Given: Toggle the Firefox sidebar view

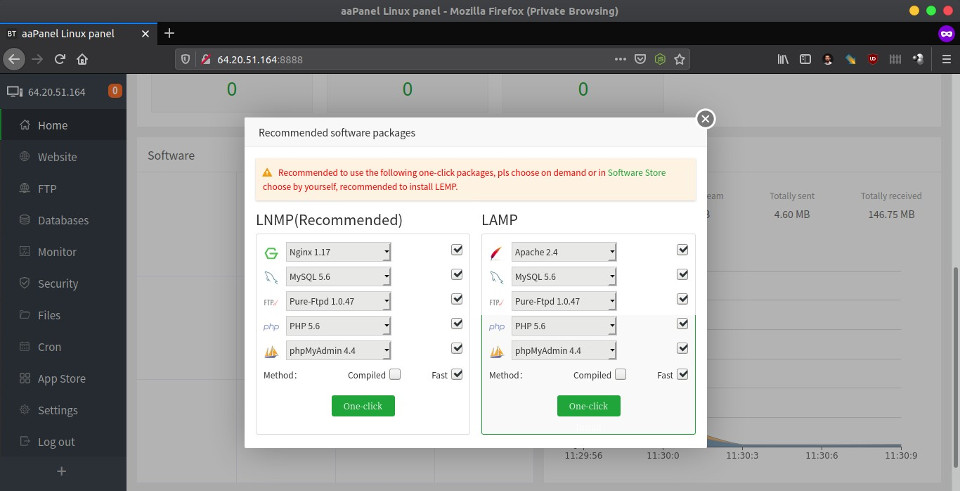Looking at the screenshot, I should pyautogui.click(x=806, y=59).
